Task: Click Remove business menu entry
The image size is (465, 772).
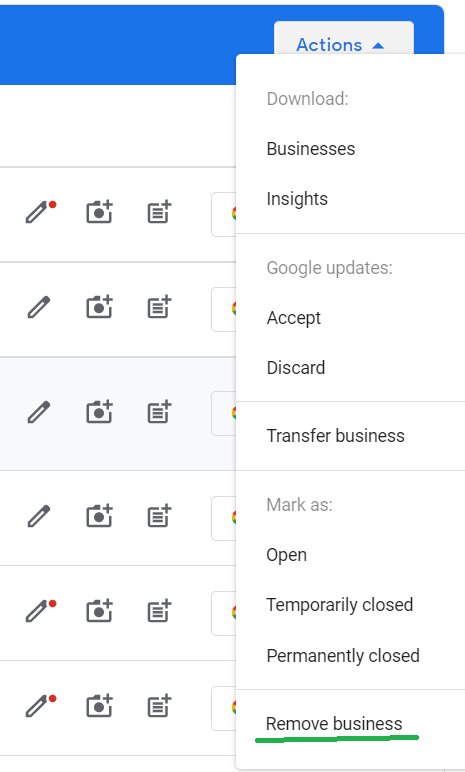Action: coord(334,724)
